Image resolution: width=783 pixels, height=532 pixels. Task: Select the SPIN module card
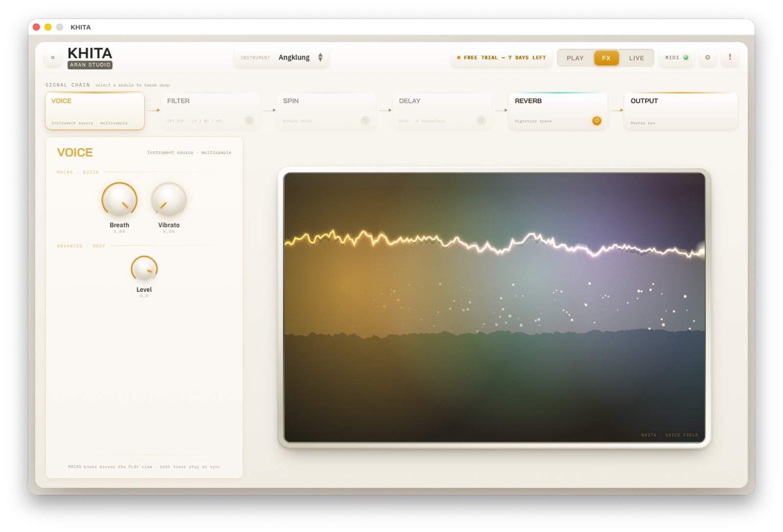326,111
